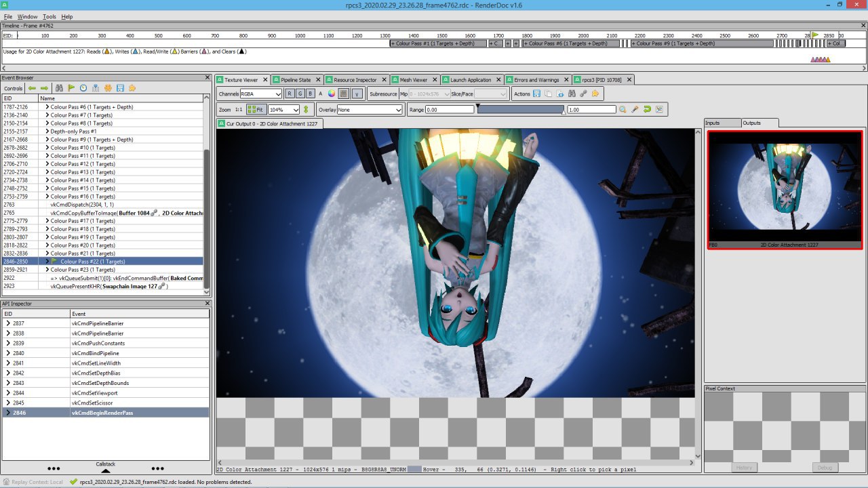
Task: Expand vkCmdSetViewport row in API Inspector
Action: 8,392
